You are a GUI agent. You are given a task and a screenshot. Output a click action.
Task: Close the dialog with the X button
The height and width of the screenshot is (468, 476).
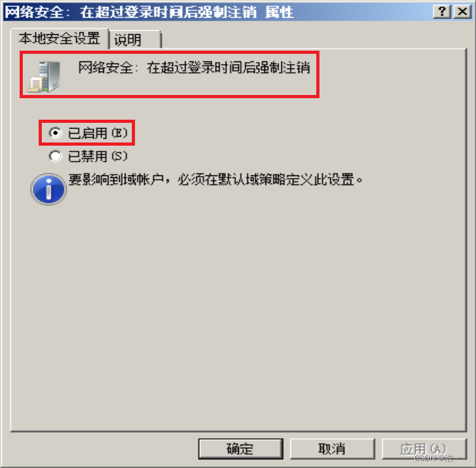[462, 12]
